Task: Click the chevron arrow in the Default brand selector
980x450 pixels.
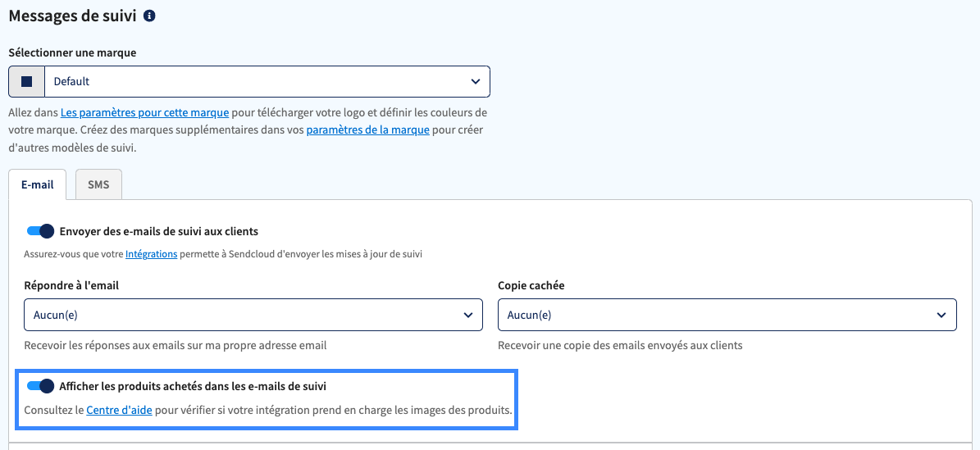Action: tap(475, 81)
